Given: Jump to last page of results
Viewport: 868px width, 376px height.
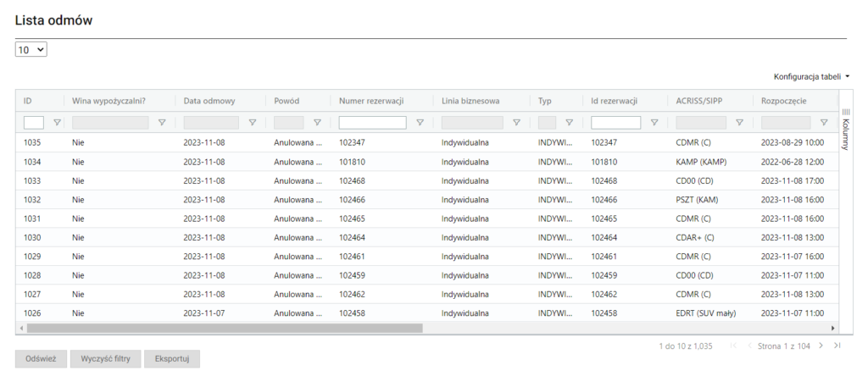Looking at the screenshot, I should coord(837,346).
